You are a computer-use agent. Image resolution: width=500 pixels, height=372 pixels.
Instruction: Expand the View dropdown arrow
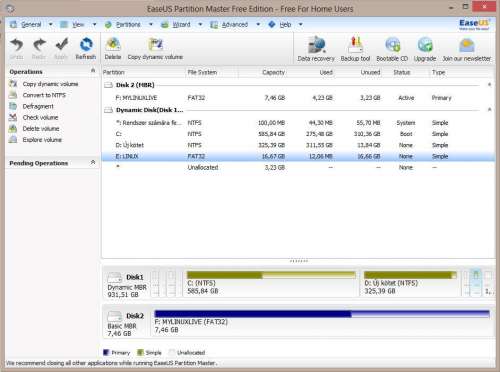[x=94, y=24]
